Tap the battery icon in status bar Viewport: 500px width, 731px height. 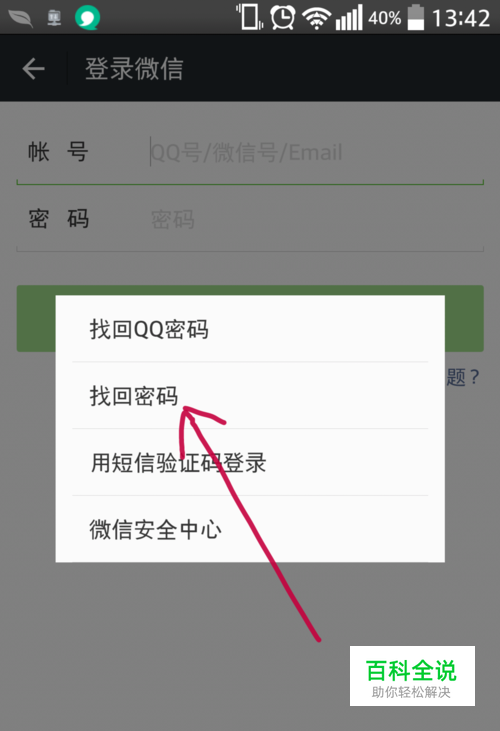[416, 18]
